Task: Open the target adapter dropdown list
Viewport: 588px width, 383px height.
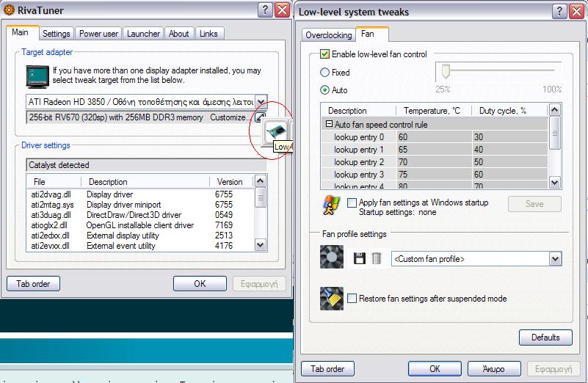Action: (261, 101)
